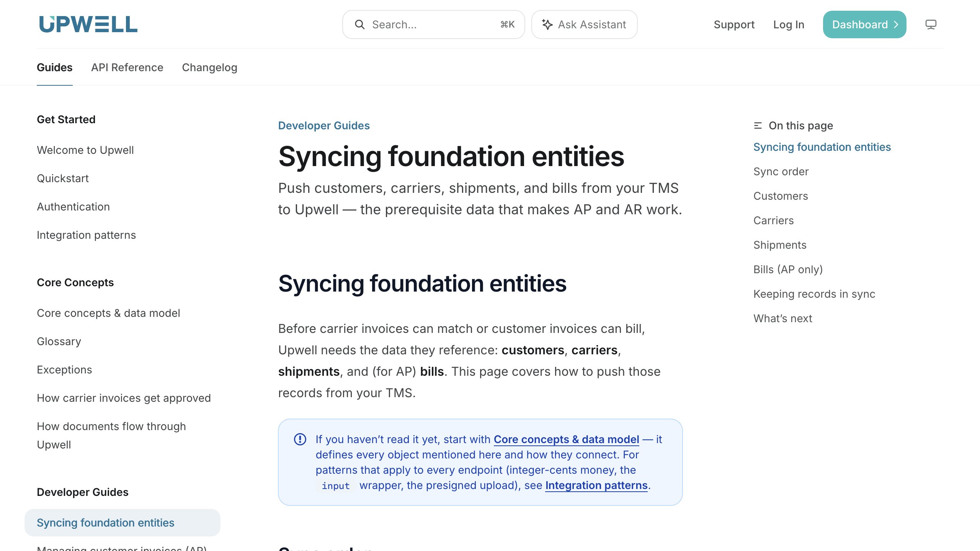The image size is (980, 551).
Task: Jump to the Bills (AP only) section
Action: (788, 269)
